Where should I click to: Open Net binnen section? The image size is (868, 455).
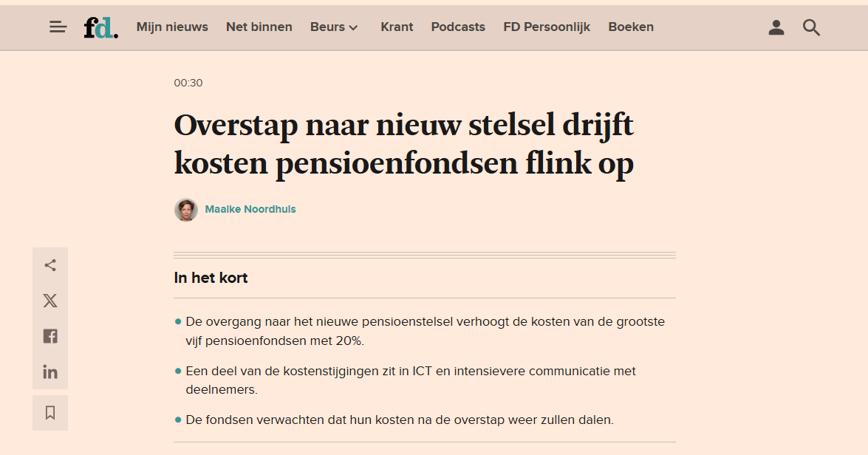click(x=259, y=27)
